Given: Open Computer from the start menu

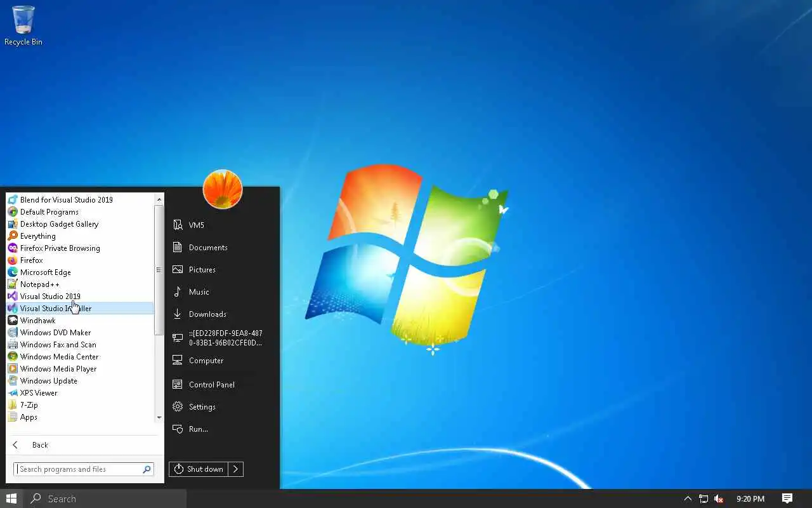Looking at the screenshot, I should click(x=222, y=360).
